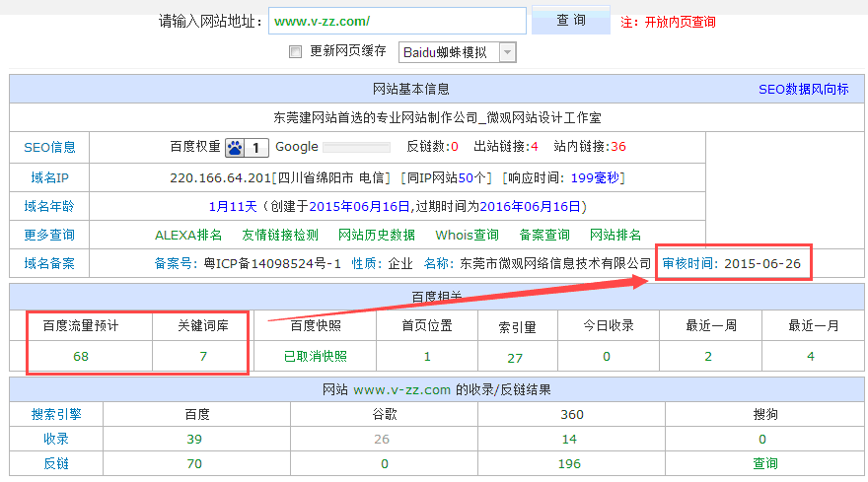Toggle the 更新网页缓存 checkbox
Screen dimensions: 868x482
[x=296, y=52]
